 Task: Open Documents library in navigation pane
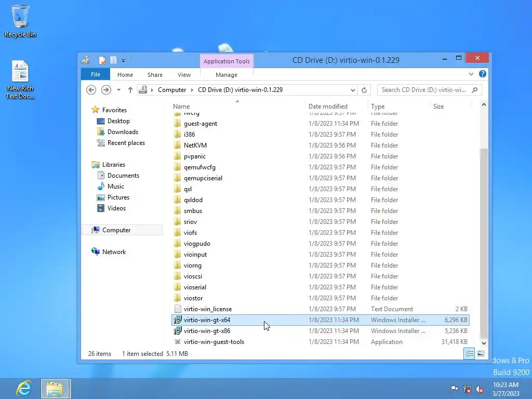(123, 176)
